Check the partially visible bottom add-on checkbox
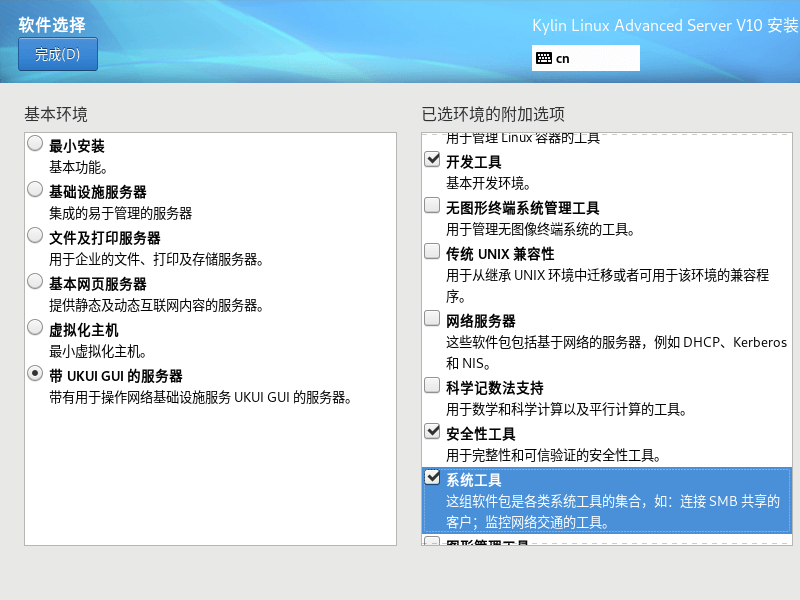 point(432,542)
